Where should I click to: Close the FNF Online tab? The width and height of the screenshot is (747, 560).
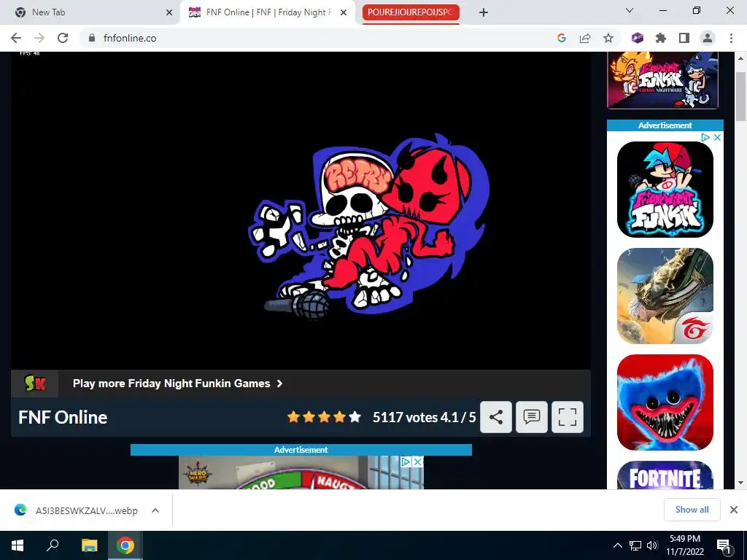pyautogui.click(x=344, y=12)
